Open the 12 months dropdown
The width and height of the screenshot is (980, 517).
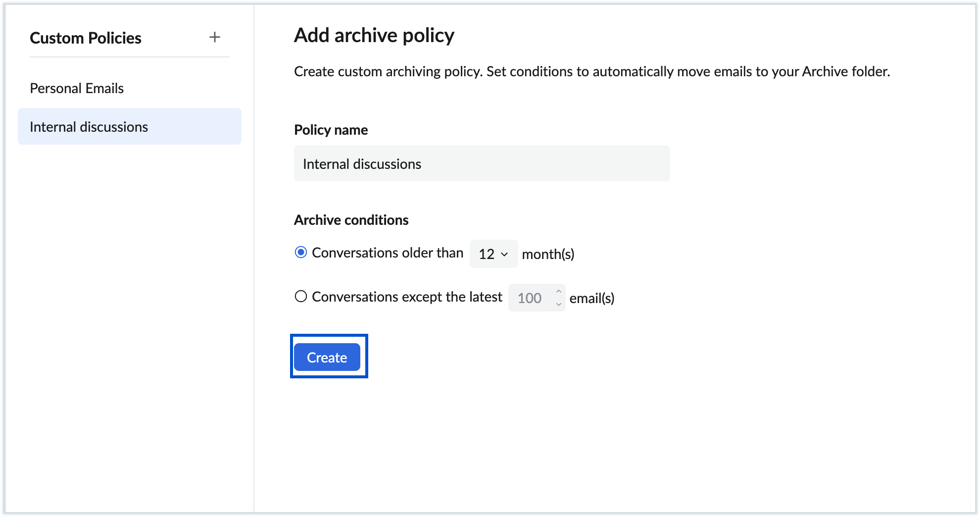coord(493,254)
